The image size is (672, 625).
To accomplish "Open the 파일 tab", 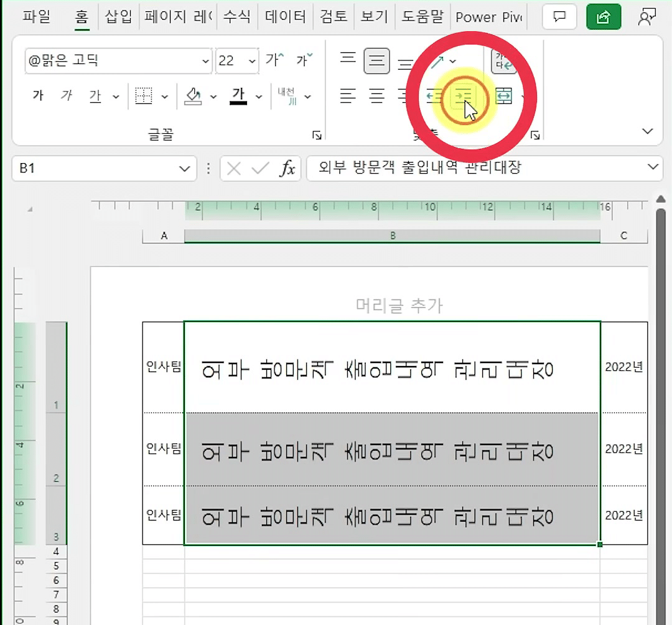I will tap(37, 17).
